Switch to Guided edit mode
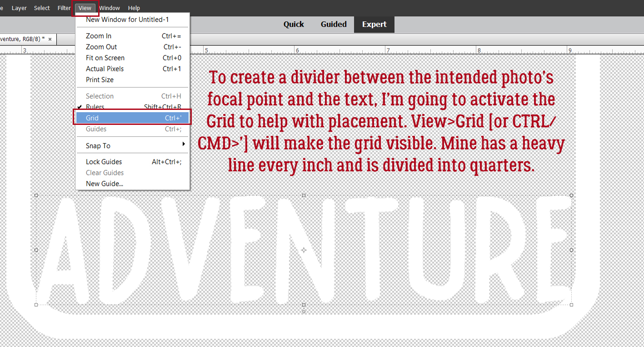This screenshot has width=644, height=347. [334, 25]
